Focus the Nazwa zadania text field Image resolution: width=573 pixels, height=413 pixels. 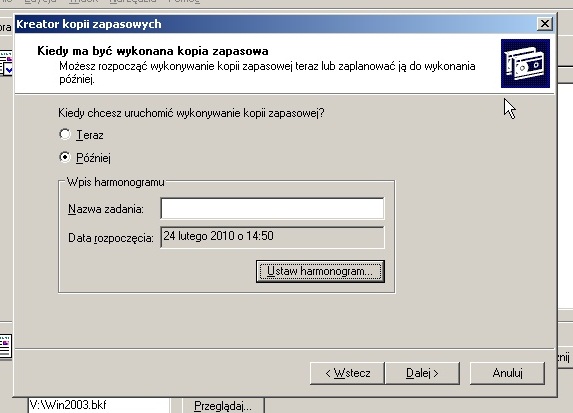272,208
